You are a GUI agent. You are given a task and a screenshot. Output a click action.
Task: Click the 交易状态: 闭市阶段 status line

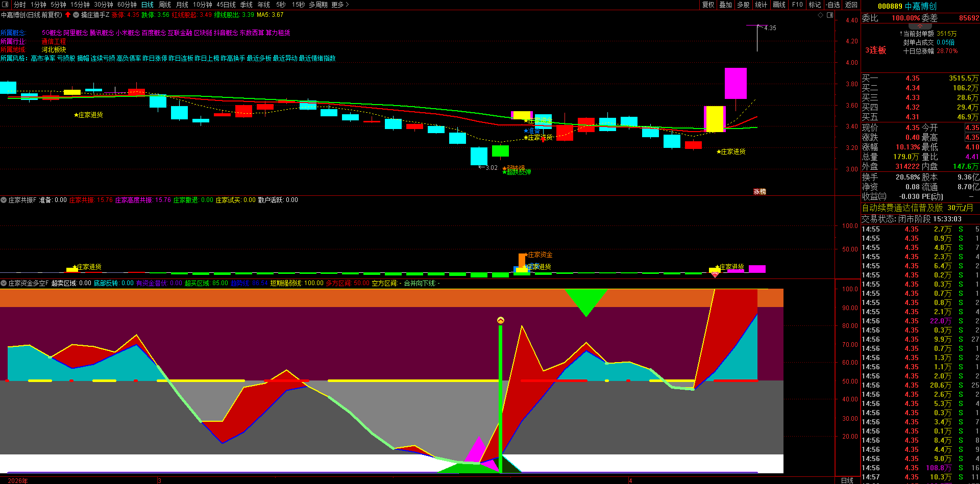click(912, 219)
